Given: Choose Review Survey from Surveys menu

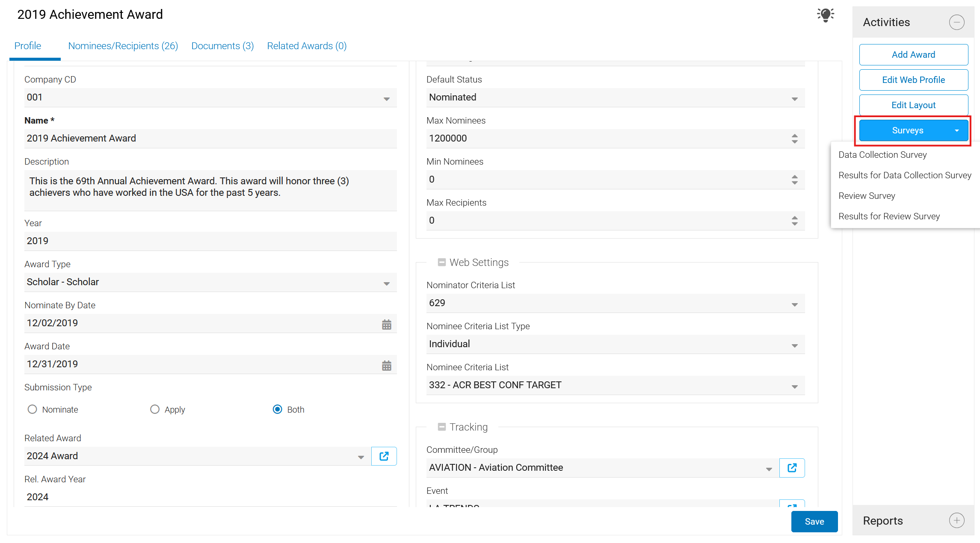Looking at the screenshot, I should pyautogui.click(x=867, y=196).
